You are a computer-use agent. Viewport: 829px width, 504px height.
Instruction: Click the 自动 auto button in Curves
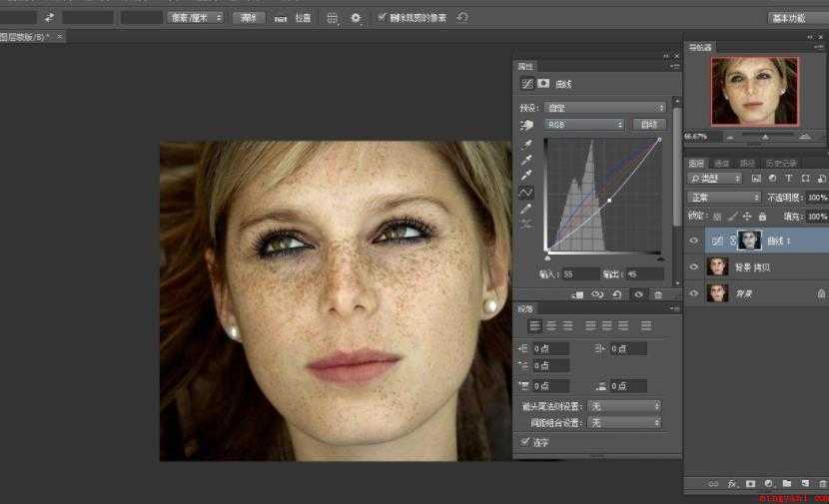pos(649,125)
